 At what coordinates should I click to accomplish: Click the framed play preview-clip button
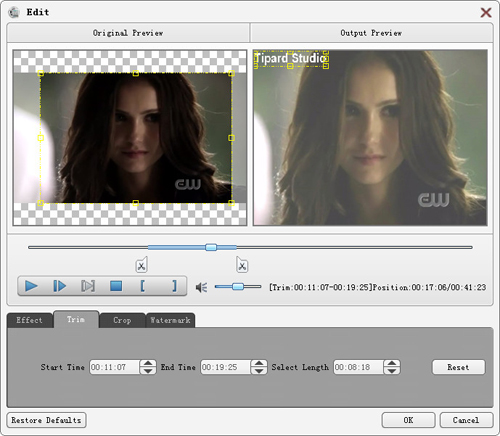(88, 286)
